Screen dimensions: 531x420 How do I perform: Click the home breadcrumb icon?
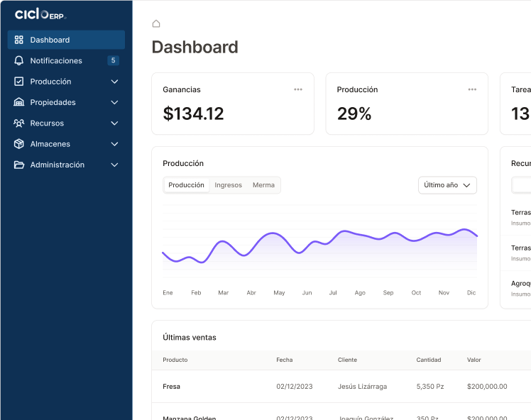(x=156, y=23)
